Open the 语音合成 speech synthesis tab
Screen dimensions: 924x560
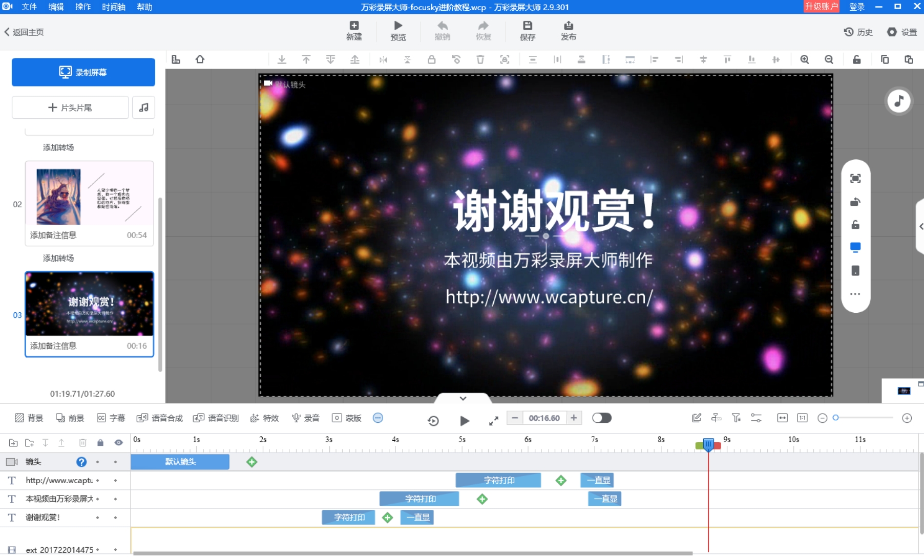point(160,418)
